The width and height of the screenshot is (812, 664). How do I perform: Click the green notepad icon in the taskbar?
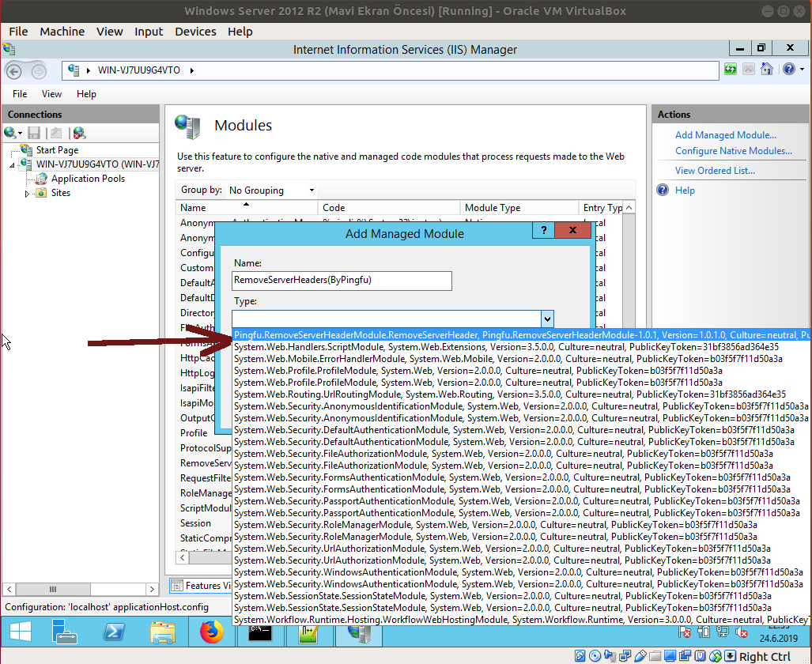(x=308, y=634)
